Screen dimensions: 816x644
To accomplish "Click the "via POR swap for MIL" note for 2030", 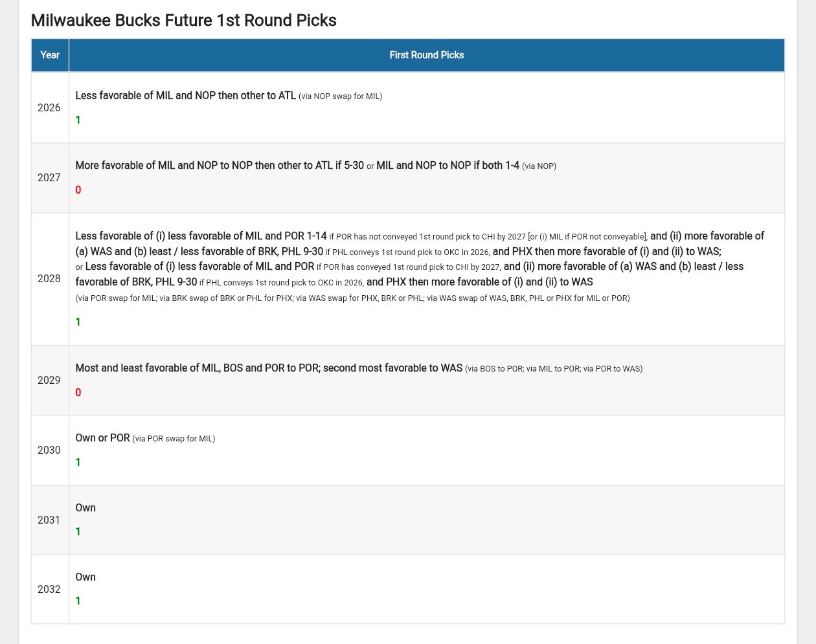I will pyautogui.click(x=174, y=439).
